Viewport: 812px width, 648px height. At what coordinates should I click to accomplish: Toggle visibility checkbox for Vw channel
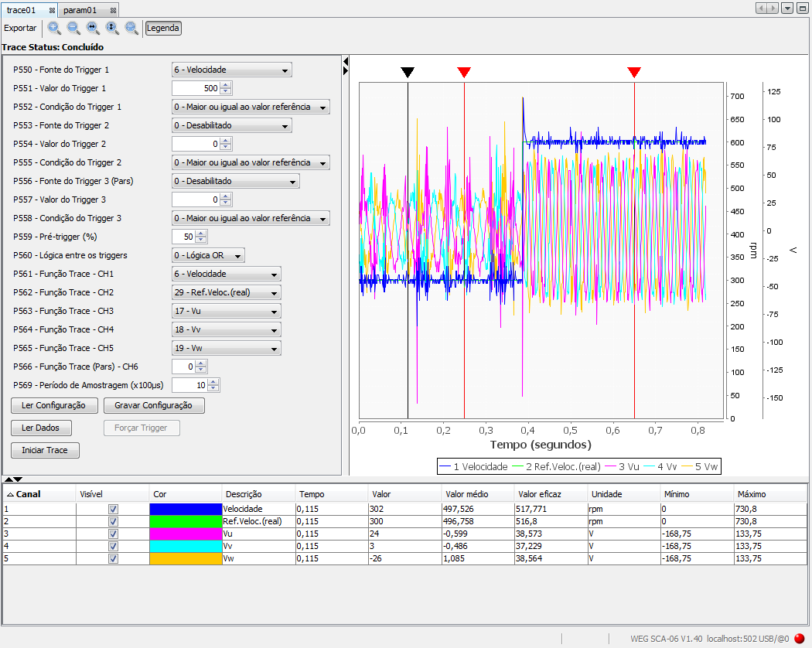113,559
